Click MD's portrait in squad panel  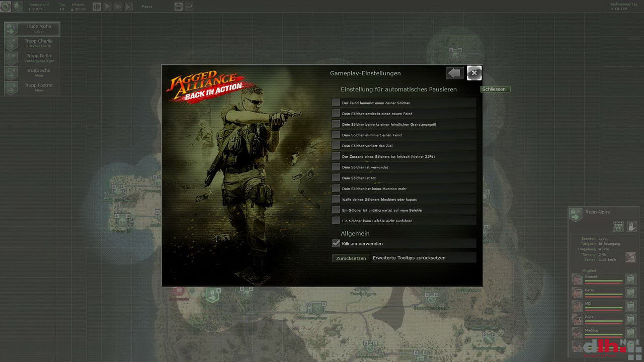coord(577,306)
